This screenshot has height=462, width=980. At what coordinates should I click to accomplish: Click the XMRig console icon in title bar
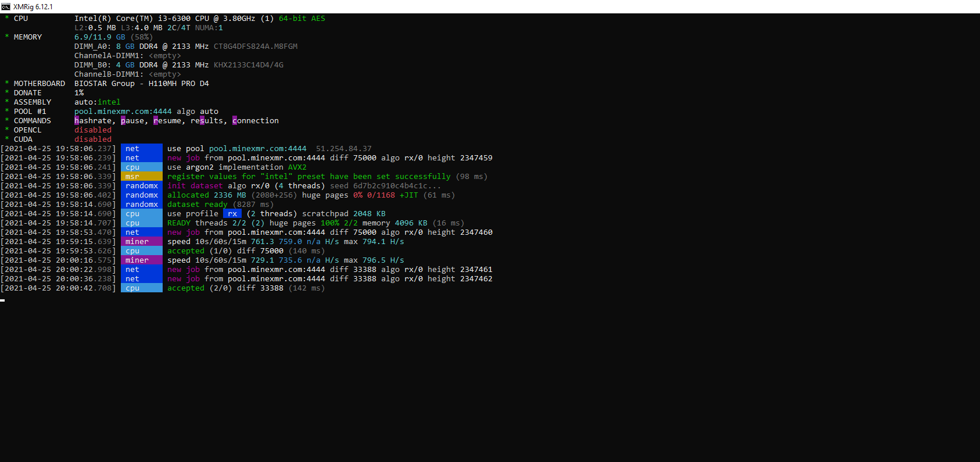pyautogui.click(x=6, y=6)
